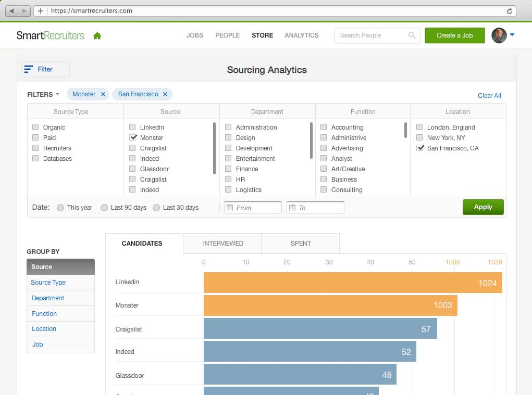Click the Linkedin 1024 bar

[353, 283]
